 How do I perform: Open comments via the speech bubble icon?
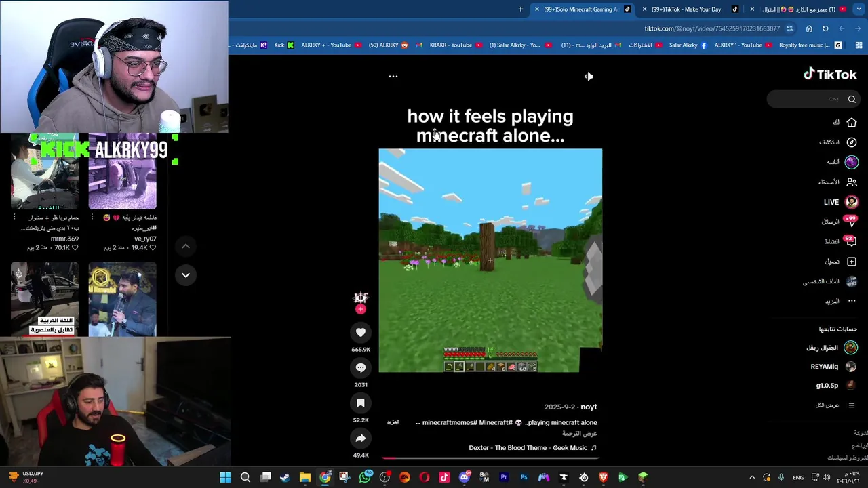pos(361,367)
